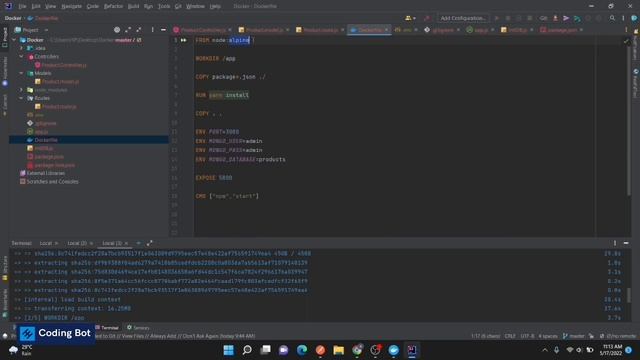Close the Local (3) terminal tab

[126, 243]
